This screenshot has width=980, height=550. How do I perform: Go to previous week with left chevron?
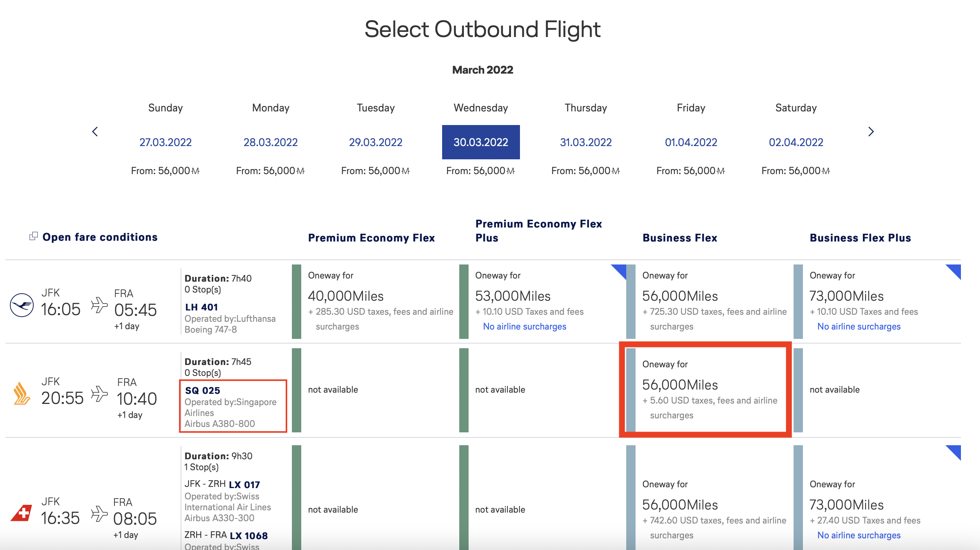point(95,132)
